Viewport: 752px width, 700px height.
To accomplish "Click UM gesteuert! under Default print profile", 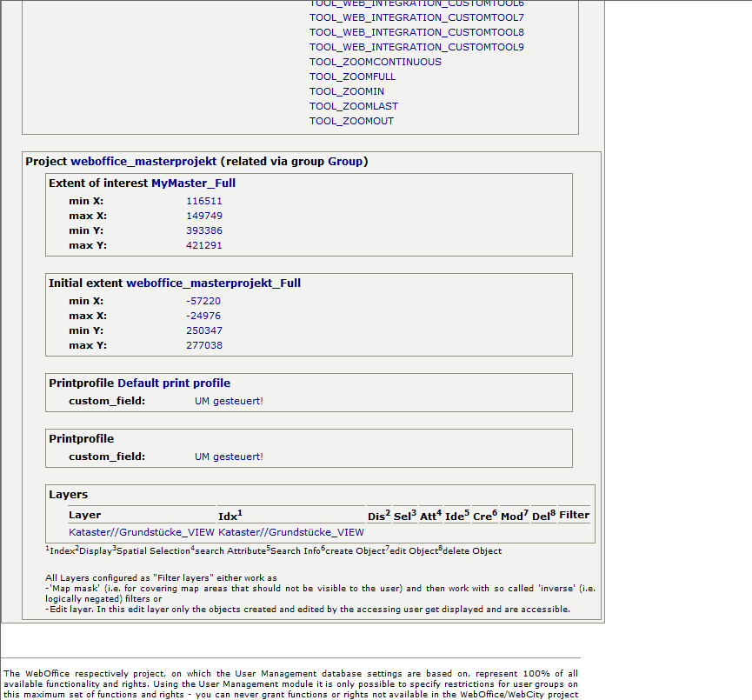I will coord(229,401).
